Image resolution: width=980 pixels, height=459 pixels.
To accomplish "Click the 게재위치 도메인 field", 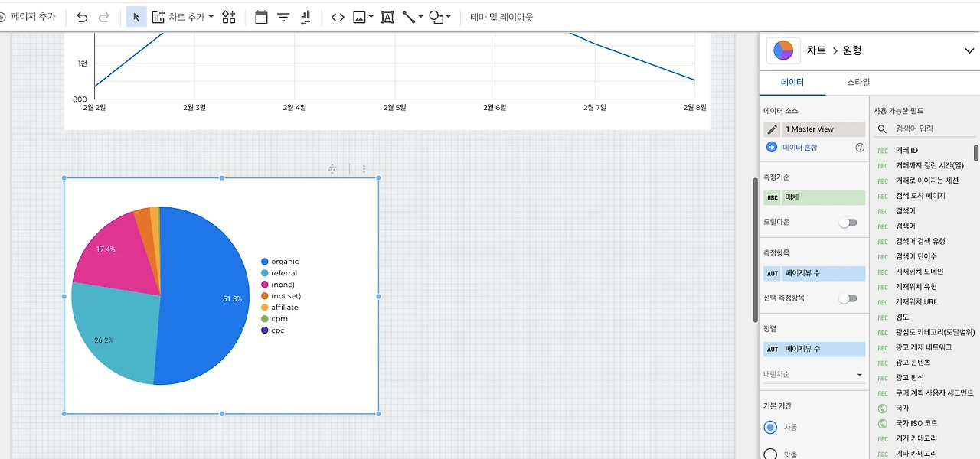I will (920, 272).
